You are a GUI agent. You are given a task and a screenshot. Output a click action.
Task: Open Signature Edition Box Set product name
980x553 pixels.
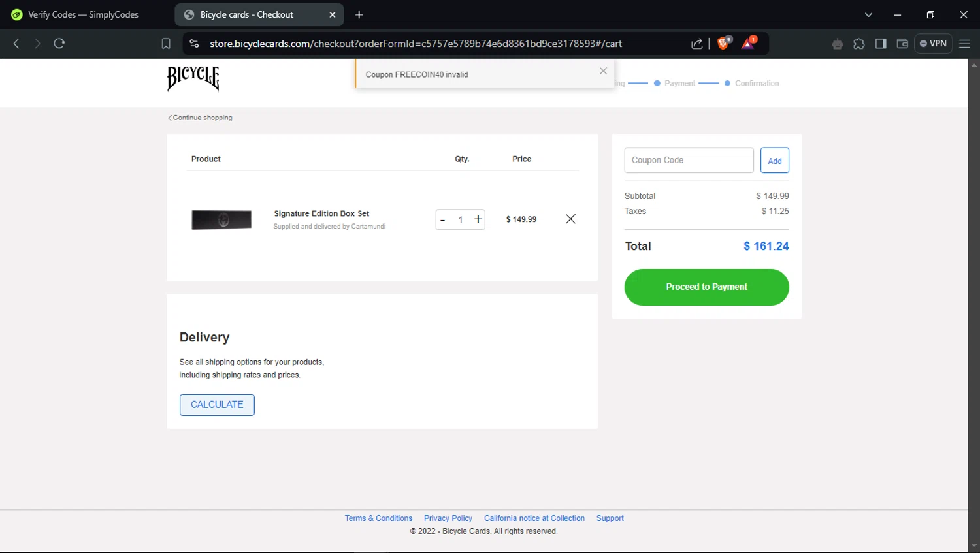coord(321,213)
